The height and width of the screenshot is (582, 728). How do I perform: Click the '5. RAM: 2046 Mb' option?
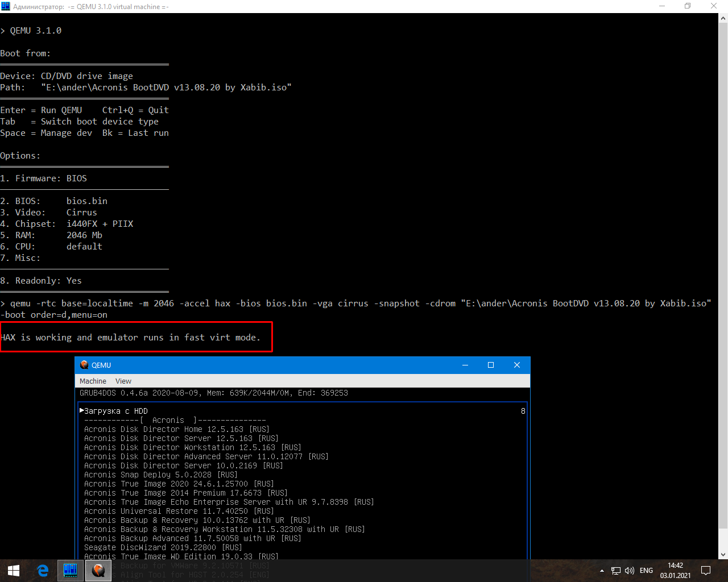51,235
